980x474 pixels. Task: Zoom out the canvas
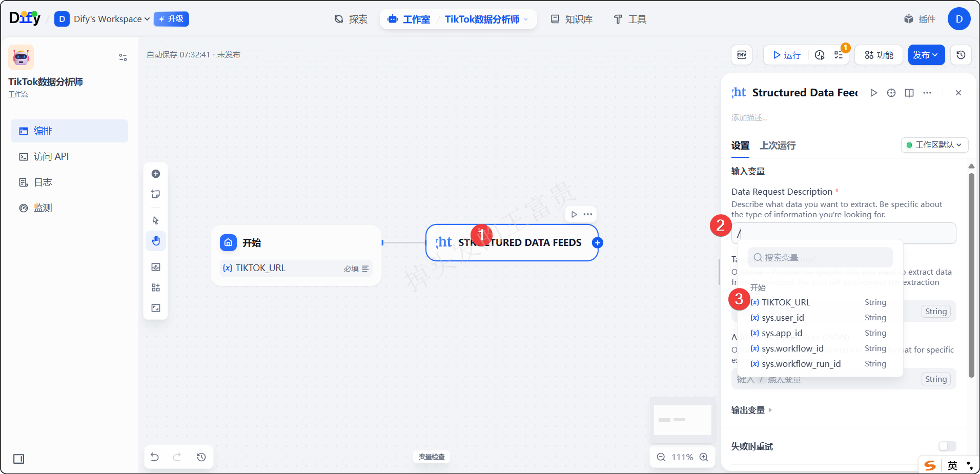[661, 457]
